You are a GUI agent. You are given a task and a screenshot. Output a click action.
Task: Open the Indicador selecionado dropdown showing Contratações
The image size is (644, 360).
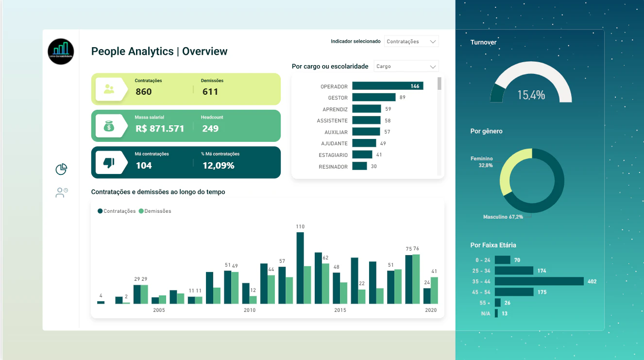pyautogui.click(x=411, y=41)
